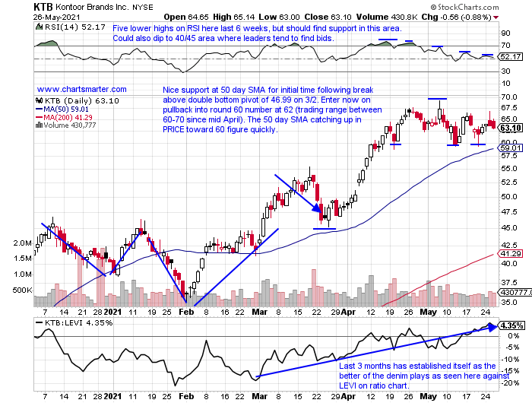Click the denim plays LEVI ratio annotation
Viewport: 532px width, 403px height.
424,376
